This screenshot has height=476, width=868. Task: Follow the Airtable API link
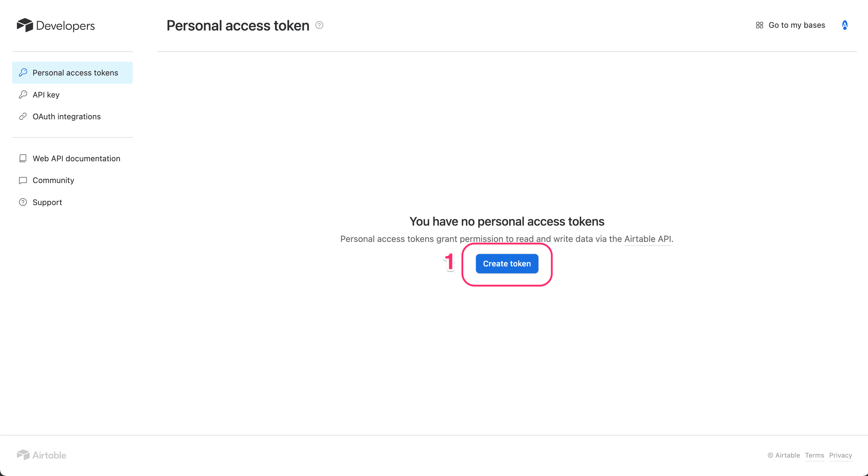647,239
